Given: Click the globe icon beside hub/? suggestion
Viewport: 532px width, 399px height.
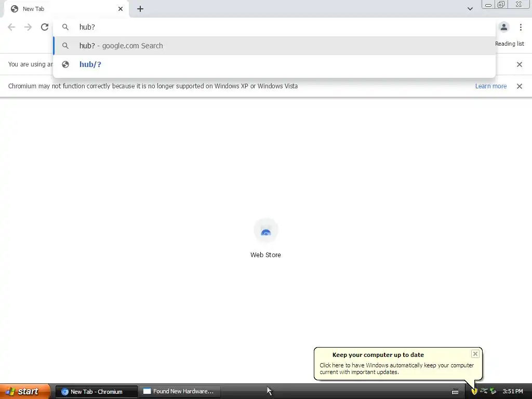Looking at the screenshot, I should [65, 64].
